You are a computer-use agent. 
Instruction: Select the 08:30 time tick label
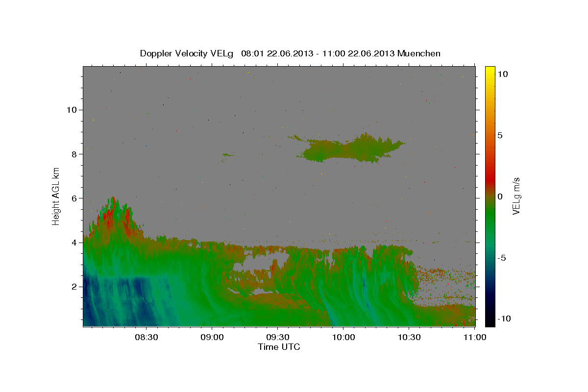(x=146, y=338)
